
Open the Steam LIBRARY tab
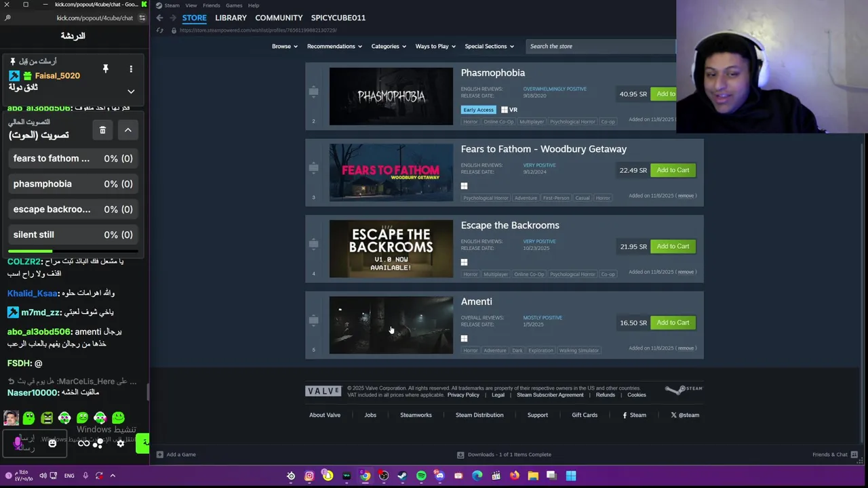(x=231, y=18)
